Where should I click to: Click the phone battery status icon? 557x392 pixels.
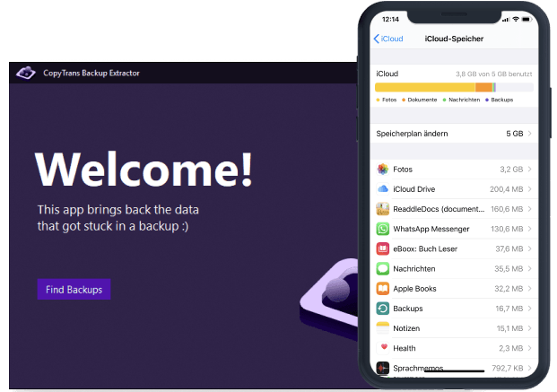point(527,19)
